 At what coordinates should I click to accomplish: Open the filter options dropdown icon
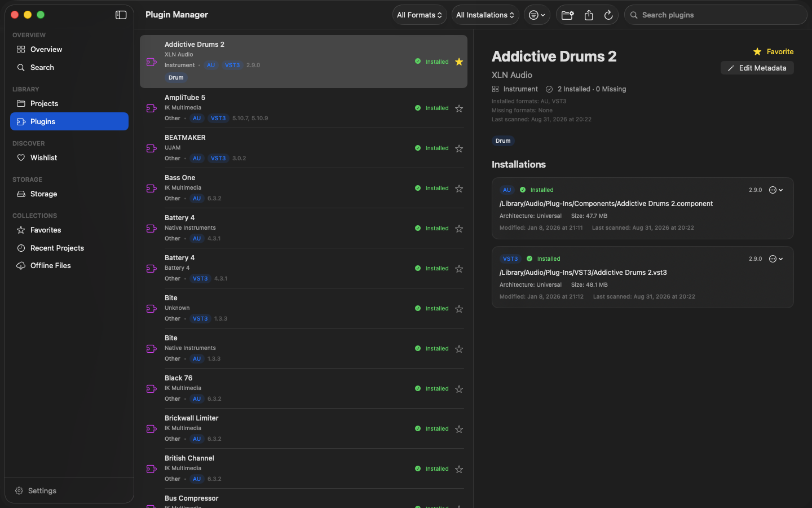pyautogui.click(x=537, y=15)
